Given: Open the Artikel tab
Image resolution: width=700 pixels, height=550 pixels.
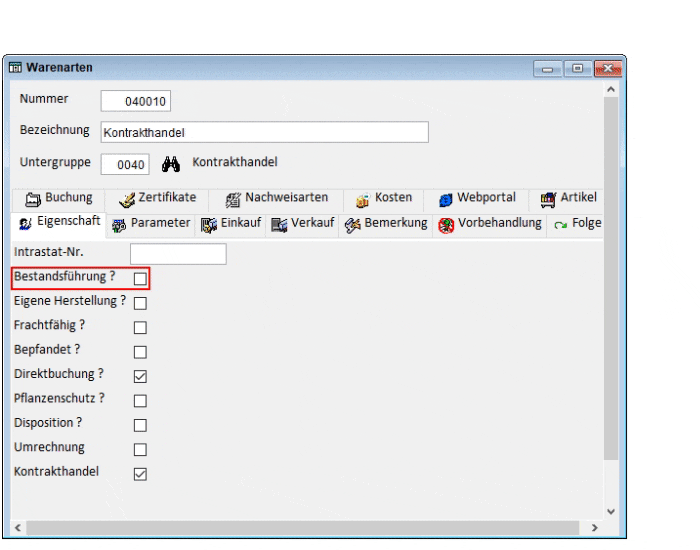Looking at the screenshot, I should click(x=567, y=199).
